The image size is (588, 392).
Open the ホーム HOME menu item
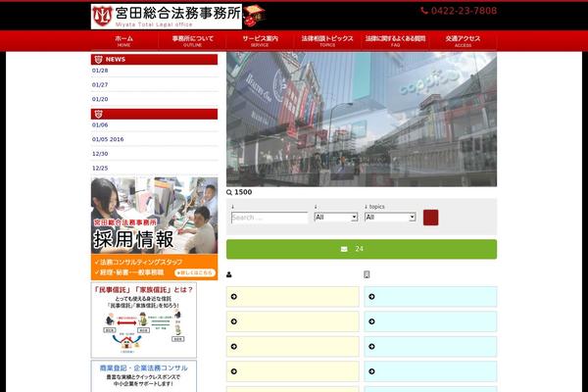tap(124, 41)
